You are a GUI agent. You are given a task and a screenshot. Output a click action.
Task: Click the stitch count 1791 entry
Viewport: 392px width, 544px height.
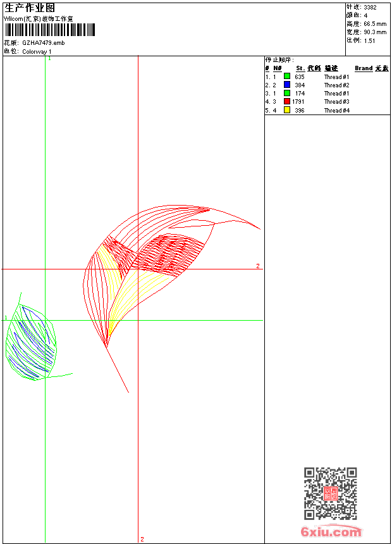[298, 101]
